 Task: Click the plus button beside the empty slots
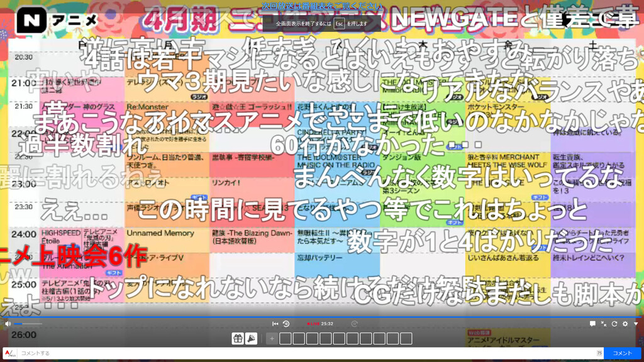coord(272,339)
